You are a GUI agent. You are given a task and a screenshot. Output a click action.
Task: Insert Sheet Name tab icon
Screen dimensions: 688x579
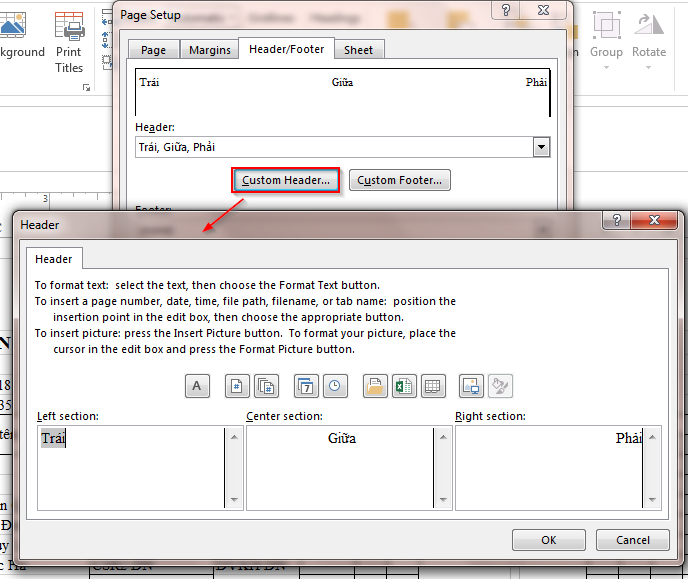(432, 386)
